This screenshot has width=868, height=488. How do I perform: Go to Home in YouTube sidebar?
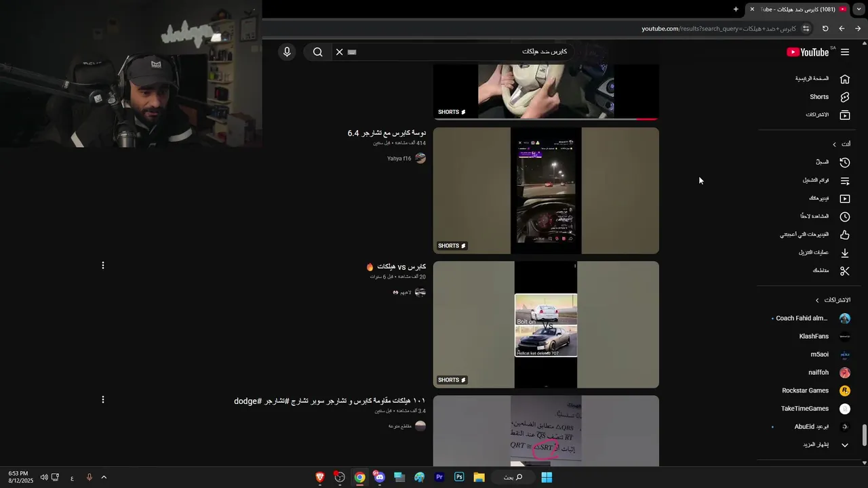[x=823, y=79]
